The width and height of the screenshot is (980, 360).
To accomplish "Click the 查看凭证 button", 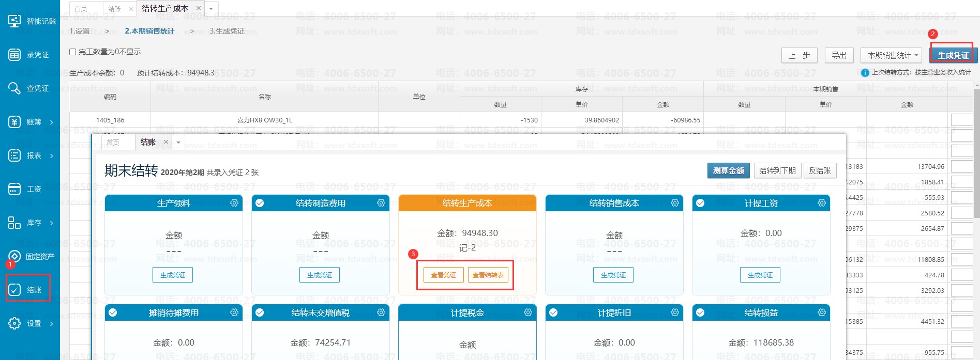I will (443, 275).
